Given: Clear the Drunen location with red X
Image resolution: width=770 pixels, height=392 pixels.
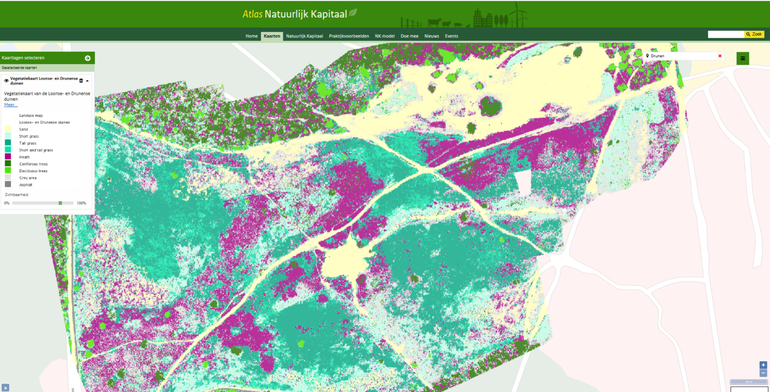Looking at the screenshot, I should coord(720,56).
